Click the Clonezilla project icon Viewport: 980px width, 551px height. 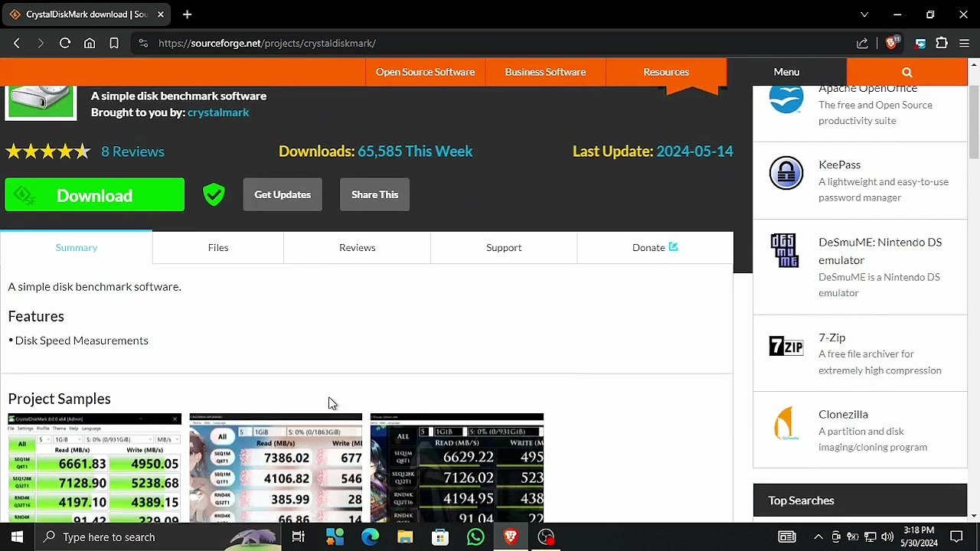click(785, 423)
